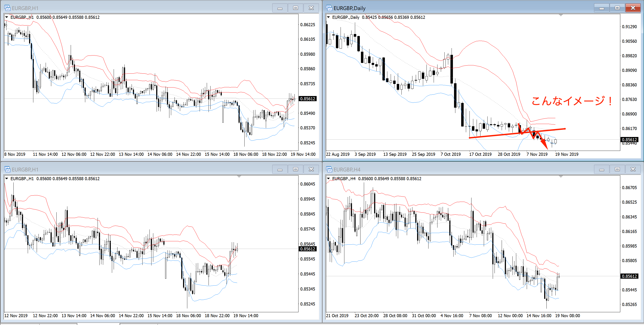This screenshot has width=644, height=325.
Task: Expand the triangle beside EURGBP.,Daily label
Action: (328, 17)
